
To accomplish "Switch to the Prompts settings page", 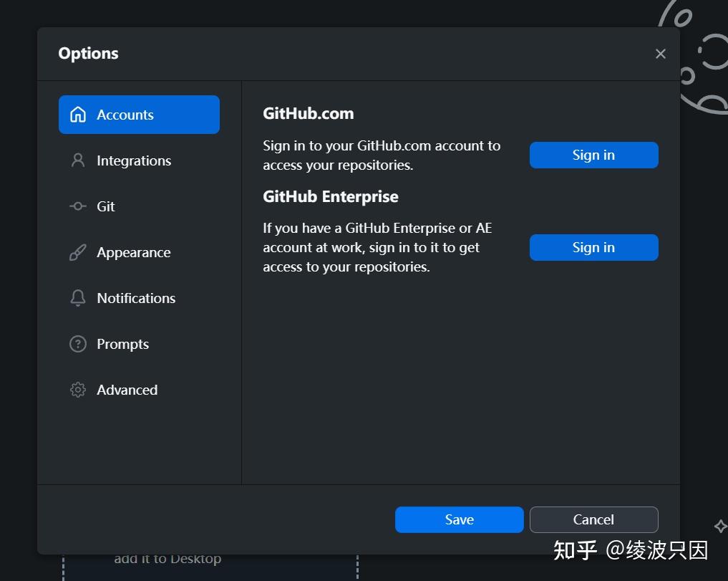I will [x=122, y=343].
